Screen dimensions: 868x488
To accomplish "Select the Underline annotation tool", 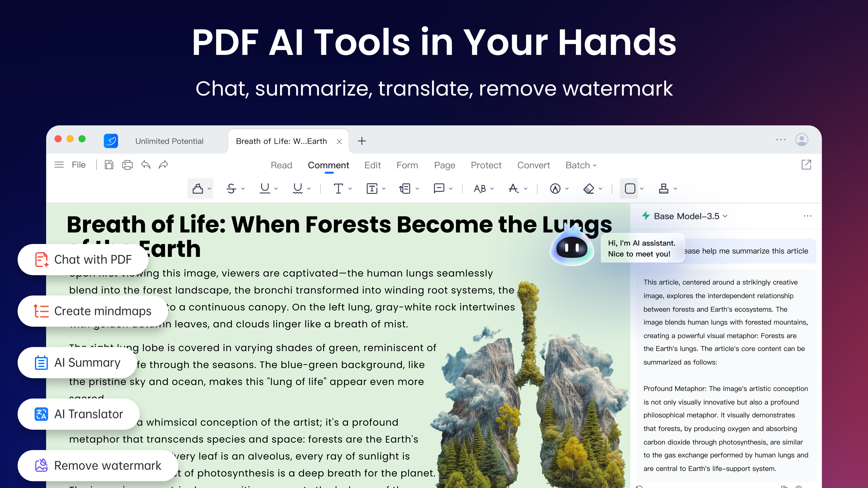I will [x=265, y=188].
